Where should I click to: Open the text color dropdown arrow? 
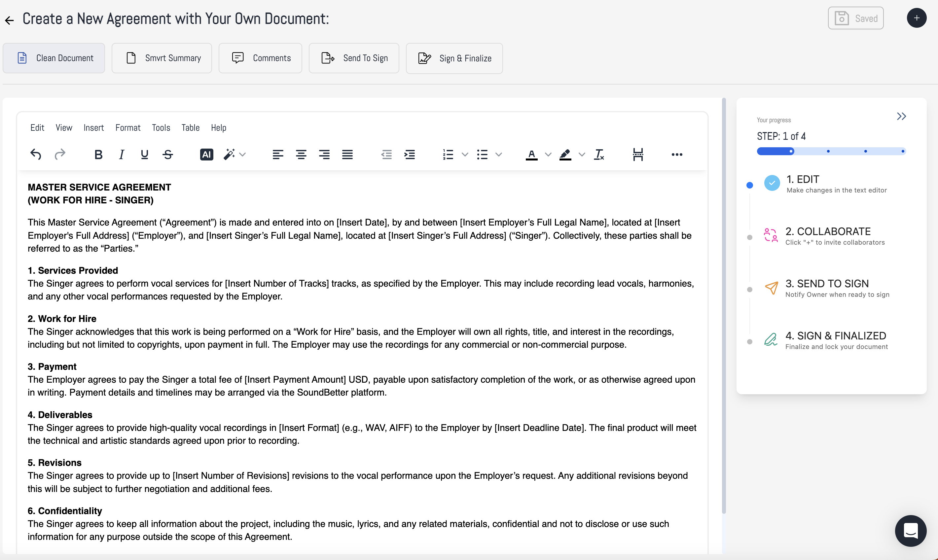point(548,154)
